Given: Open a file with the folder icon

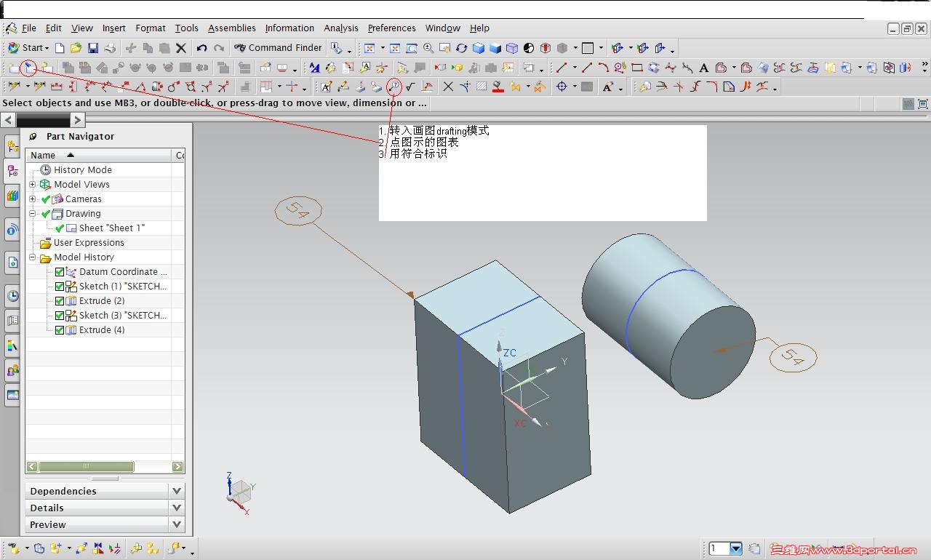Looking at the screenshot, I should (x=76, y=48).
